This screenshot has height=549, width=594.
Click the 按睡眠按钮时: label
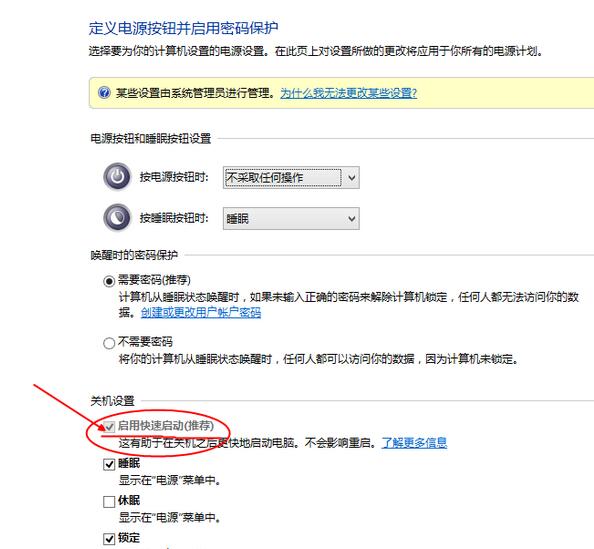point(174,218)
